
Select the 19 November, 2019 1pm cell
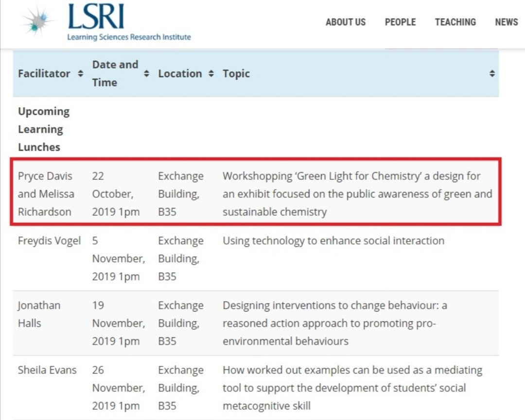click(x=119, y=323)
